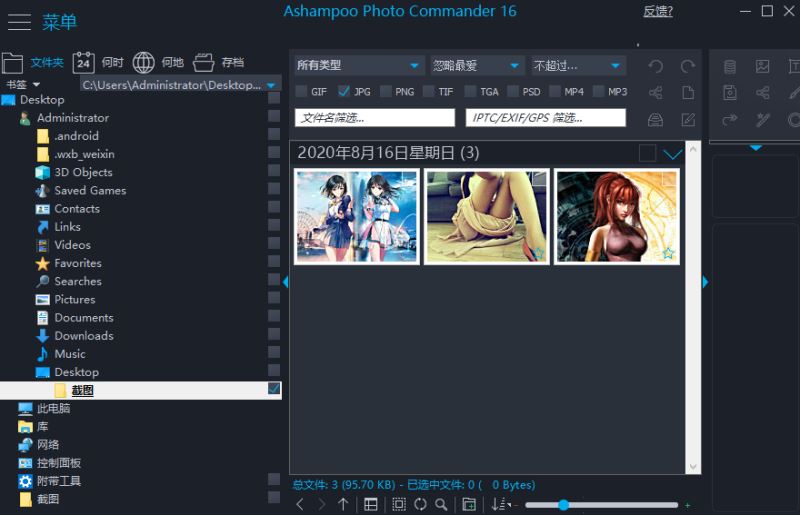The height and width of the screenshot is (515, 800).
Task: Click the share icon in right panel
Action: click(x=762, y=92)
